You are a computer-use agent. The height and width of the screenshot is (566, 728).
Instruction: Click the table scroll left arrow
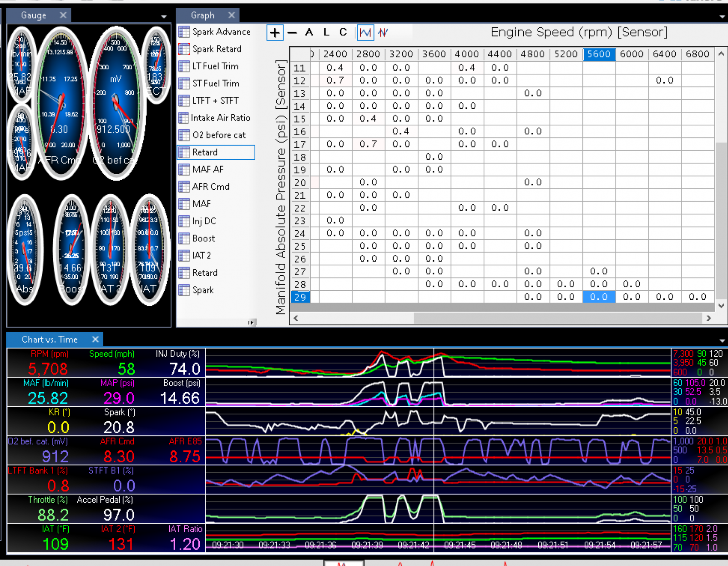click(296, 318)
